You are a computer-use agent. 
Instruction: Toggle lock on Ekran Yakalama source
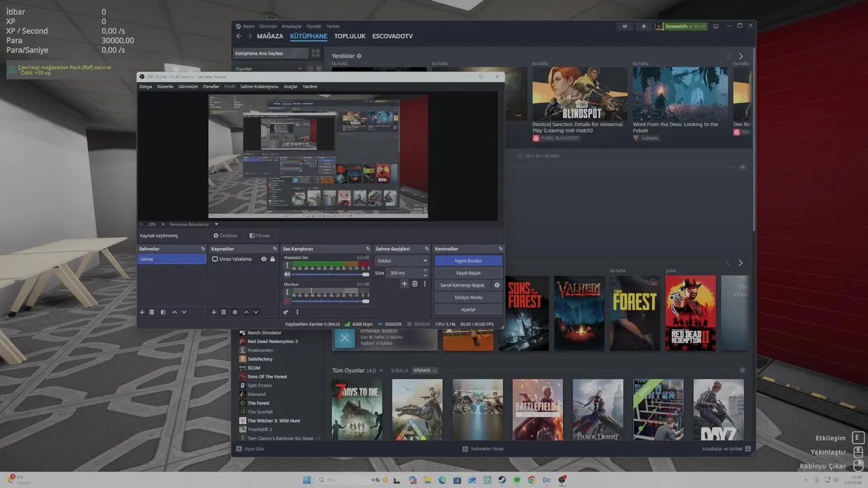273,259
